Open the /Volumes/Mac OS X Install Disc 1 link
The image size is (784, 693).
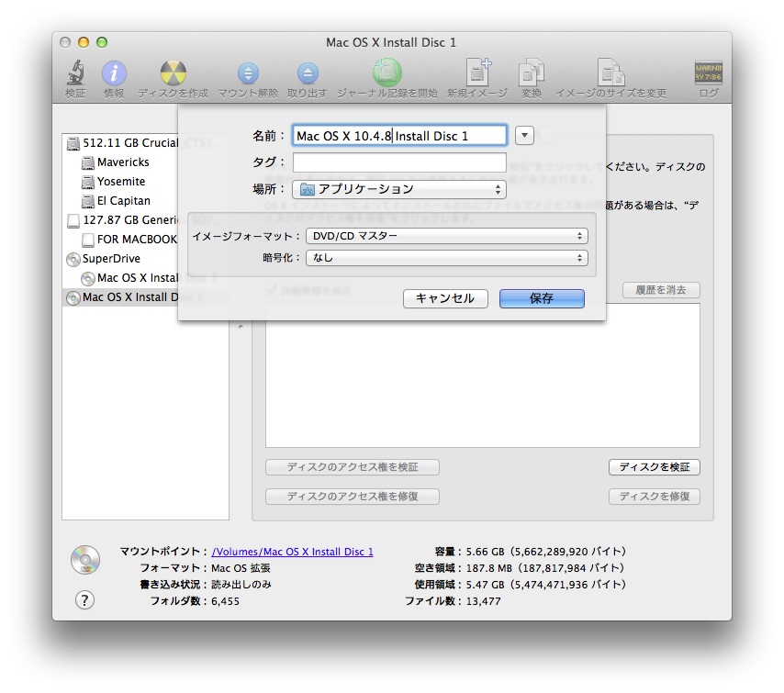(292, 552)
